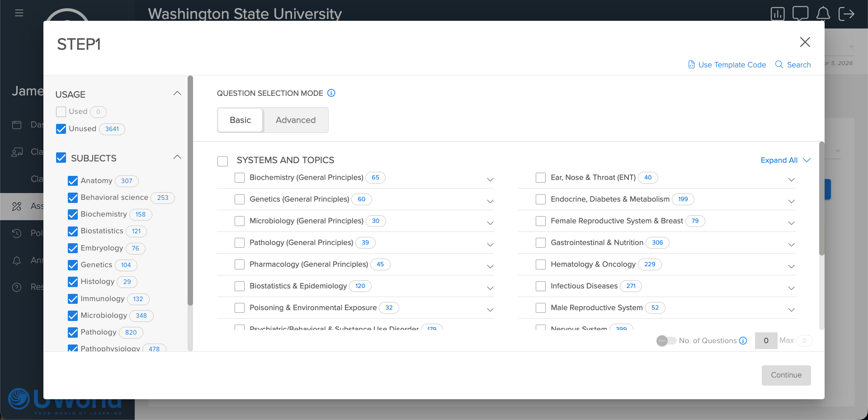Switch to Advanced selection mode

point(296,120)
